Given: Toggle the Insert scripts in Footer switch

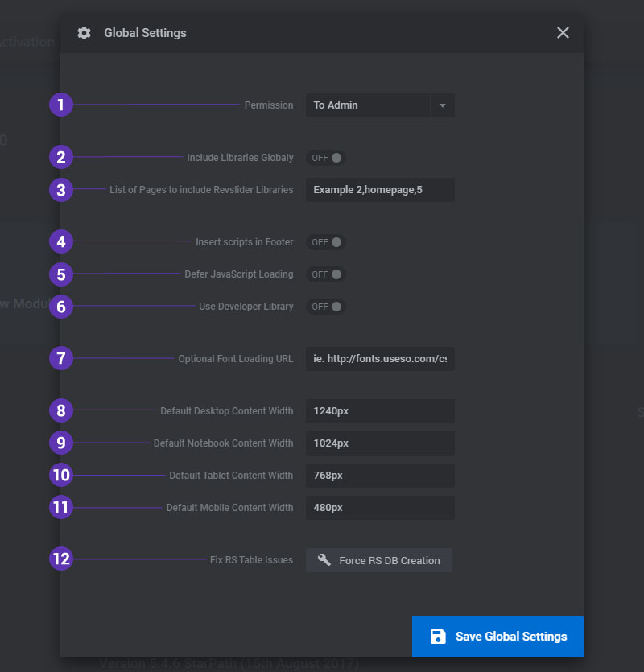Looking at the screenshot, I should click(x=325, y=242).
